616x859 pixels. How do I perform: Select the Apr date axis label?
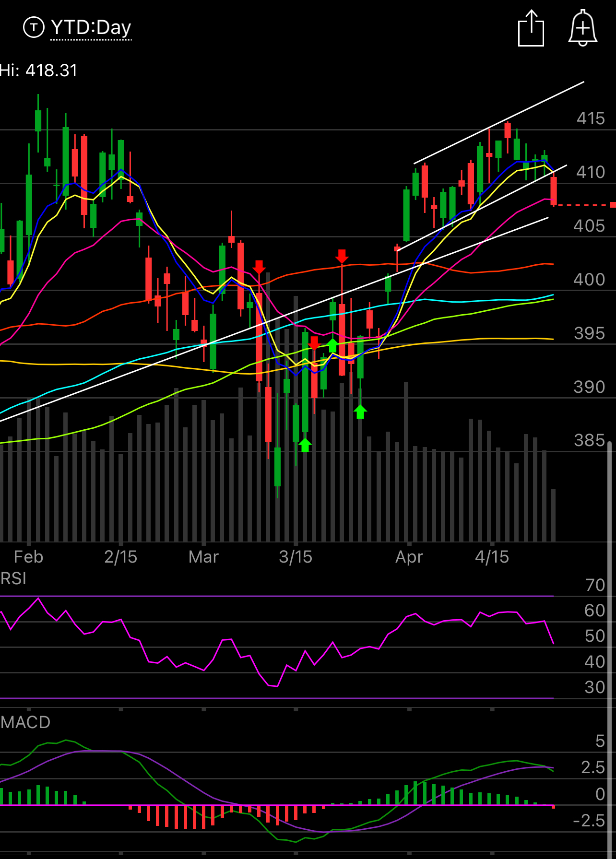click(x=409, y=557)
